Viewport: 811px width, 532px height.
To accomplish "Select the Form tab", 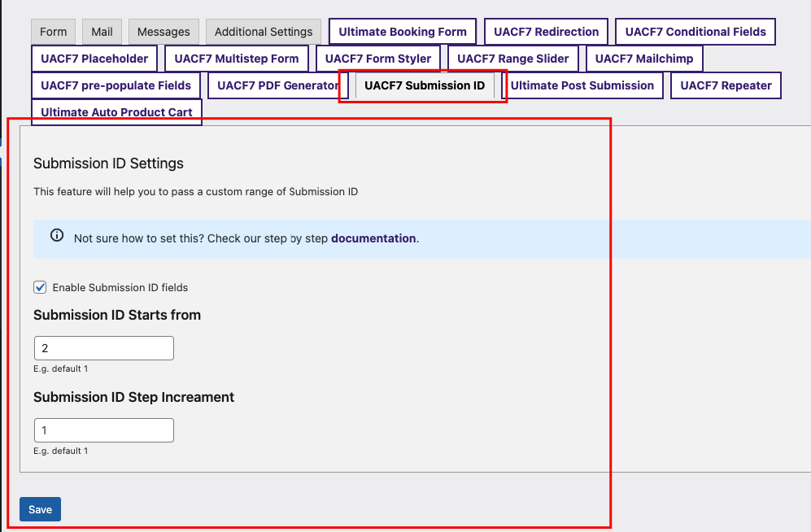I will pyautogui.click(x=53, y=31).
